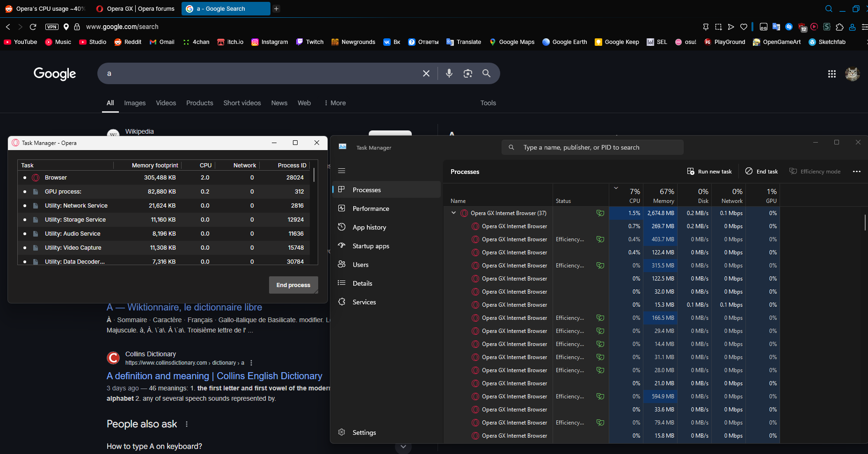Open Google search Tools

pos(488,103)
